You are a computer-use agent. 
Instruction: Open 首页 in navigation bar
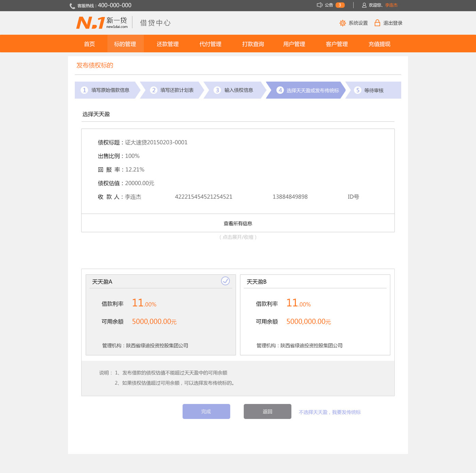tap(89, 44)
